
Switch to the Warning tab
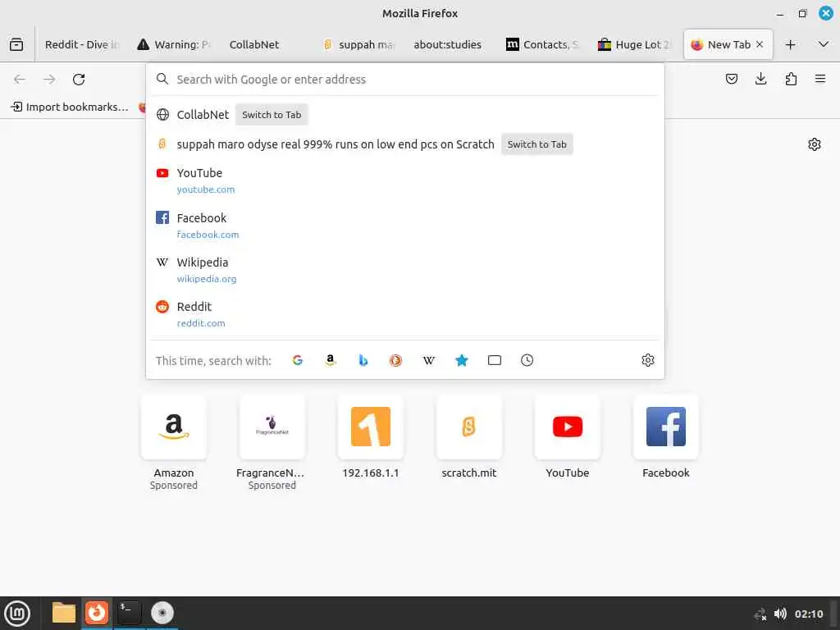[x=174, y=44]
